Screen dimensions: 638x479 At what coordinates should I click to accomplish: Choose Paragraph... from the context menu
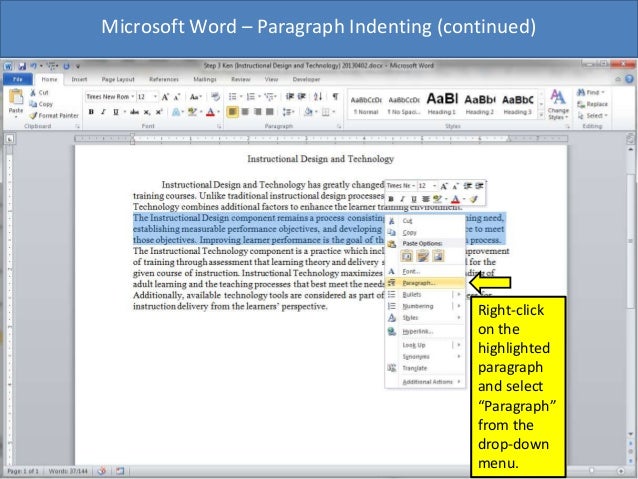click(425, 283)
